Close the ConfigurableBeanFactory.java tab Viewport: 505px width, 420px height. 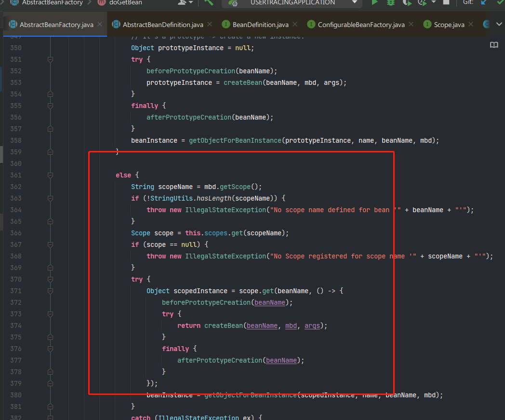click(x=411, y=25)
